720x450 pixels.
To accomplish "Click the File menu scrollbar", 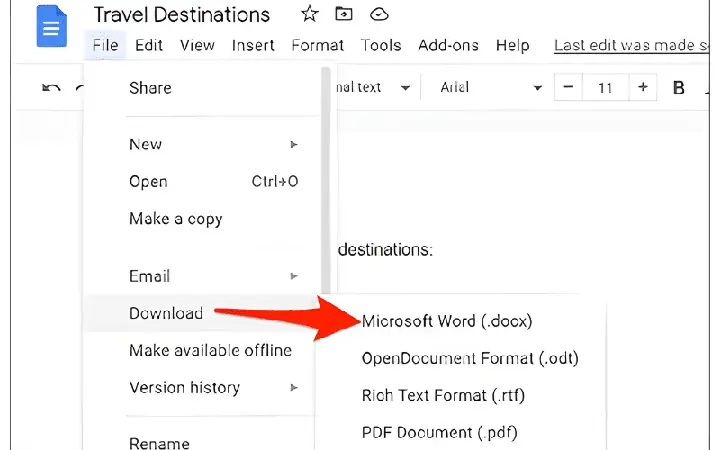I will [x=326, y=179].
